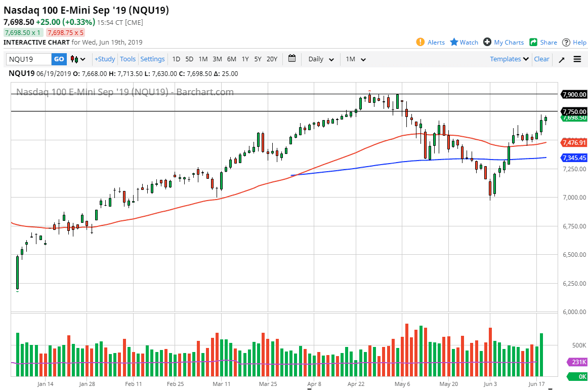Add a study via +Study

click(x=104, y=59)
